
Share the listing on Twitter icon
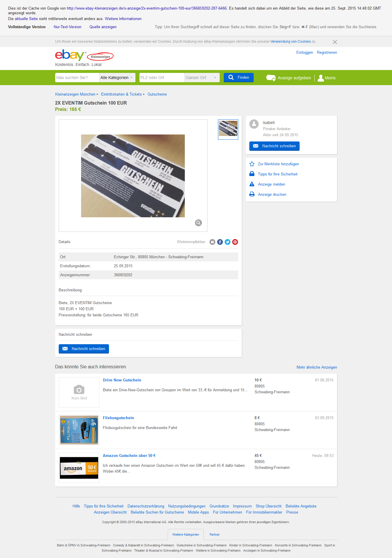click(228, 242)
